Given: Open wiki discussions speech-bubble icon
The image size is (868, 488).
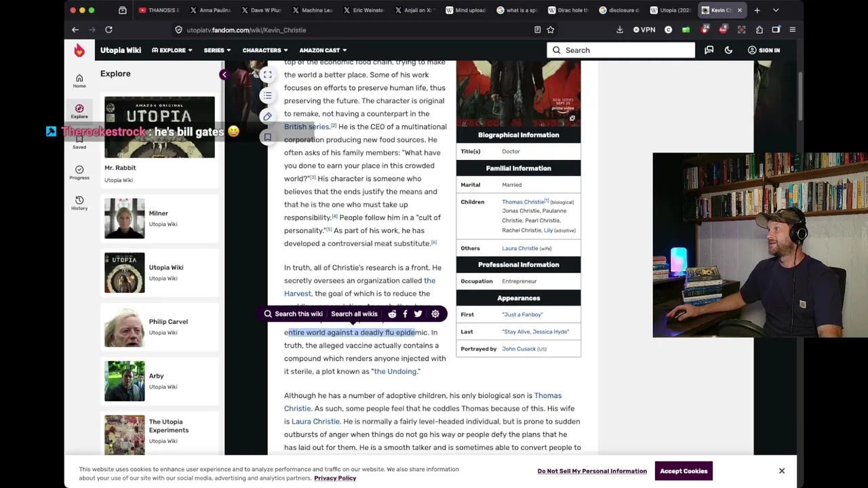Looking at the screenshot, I should point(709,50).
